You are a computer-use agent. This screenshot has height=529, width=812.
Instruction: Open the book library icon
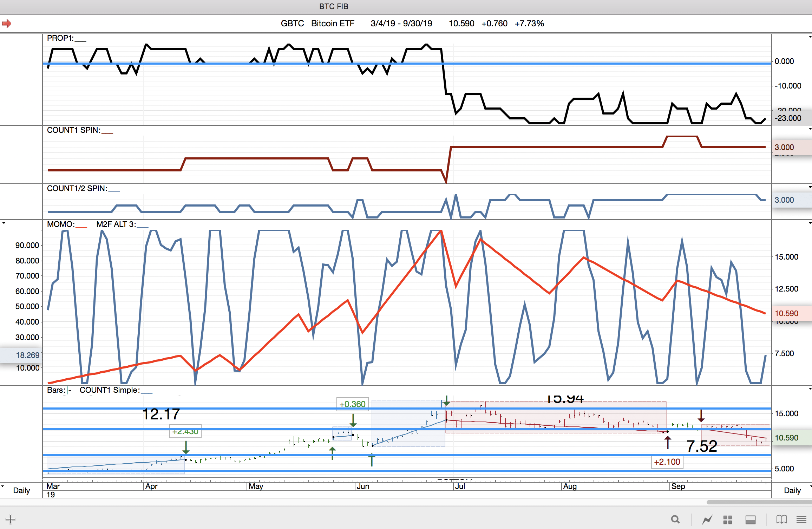point(781,519)
